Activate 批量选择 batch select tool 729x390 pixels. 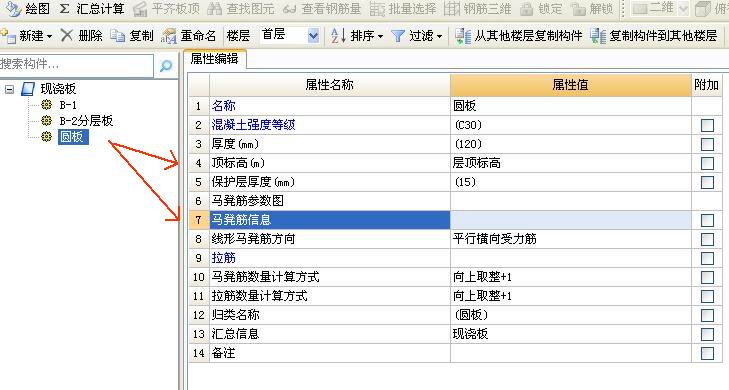point(403,8)
